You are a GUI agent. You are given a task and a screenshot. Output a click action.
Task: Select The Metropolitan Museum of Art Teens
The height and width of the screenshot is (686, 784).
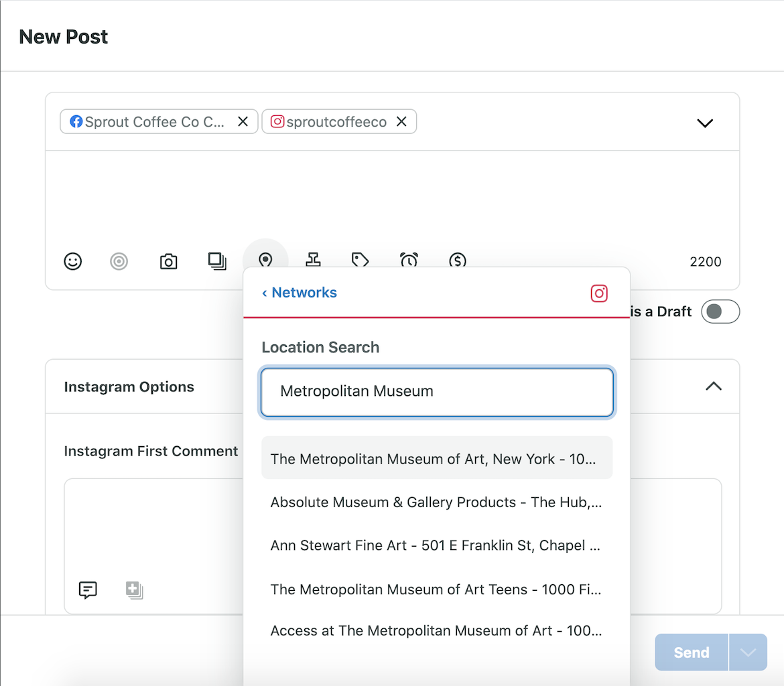click(x=437, y=589)
